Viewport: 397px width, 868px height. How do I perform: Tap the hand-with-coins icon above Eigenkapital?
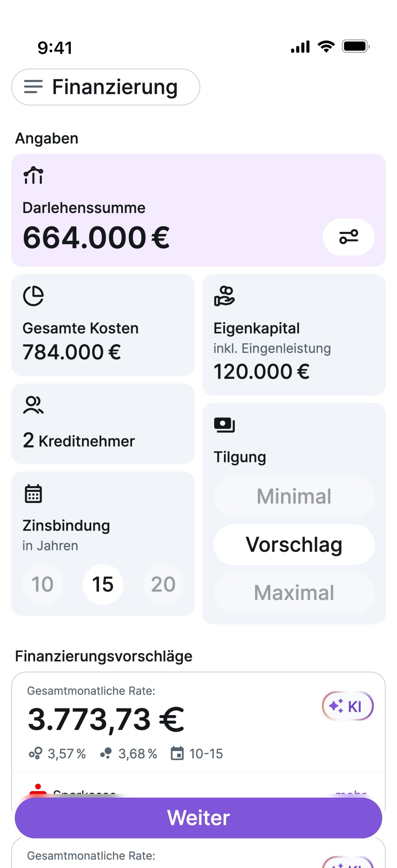tap(224, 296)
